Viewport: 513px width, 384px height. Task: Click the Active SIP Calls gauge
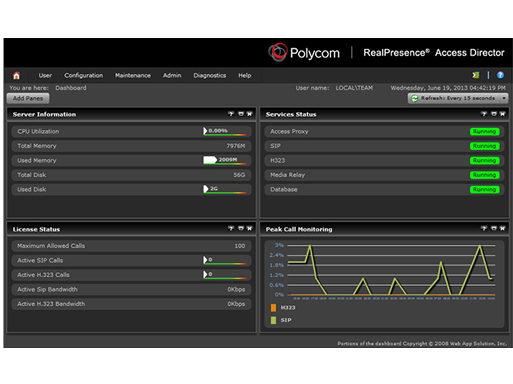click(225, 260)
